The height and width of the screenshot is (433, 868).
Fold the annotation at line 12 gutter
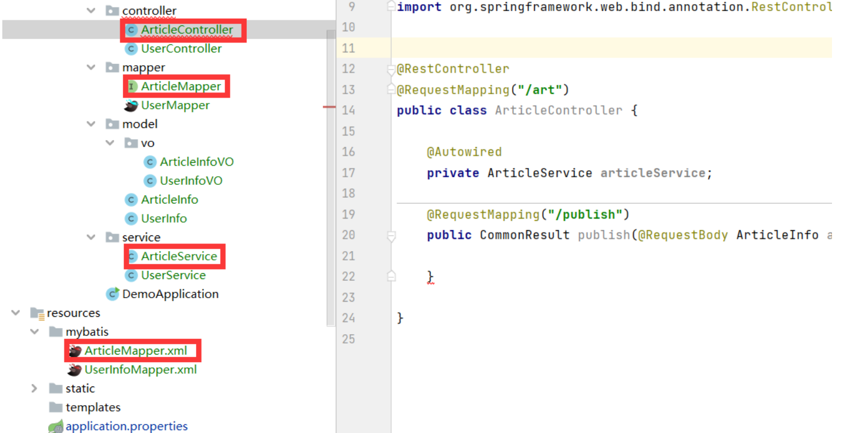pos(391,70)
